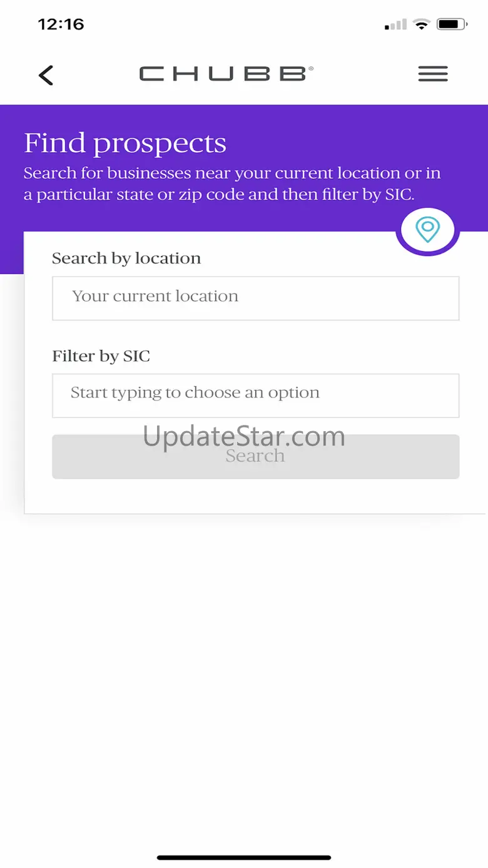The image size is (488, 868).
Task: Tap the home indicator bar
Action: [244, 857]
